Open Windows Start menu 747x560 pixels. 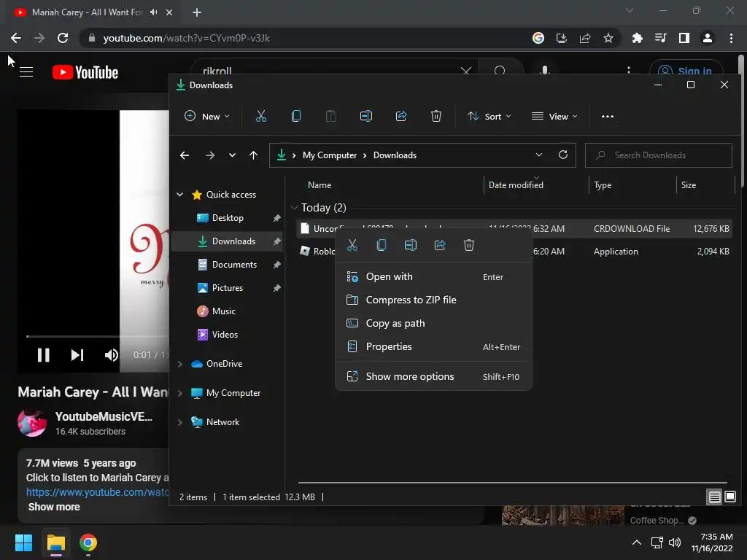coord(23,542)
